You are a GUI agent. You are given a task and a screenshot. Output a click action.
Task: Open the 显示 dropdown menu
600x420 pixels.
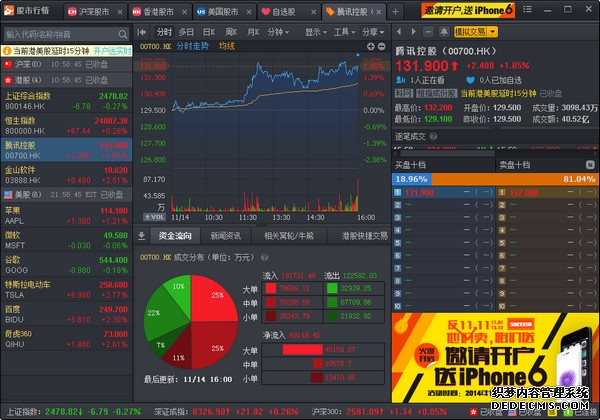tap(316, 32)
